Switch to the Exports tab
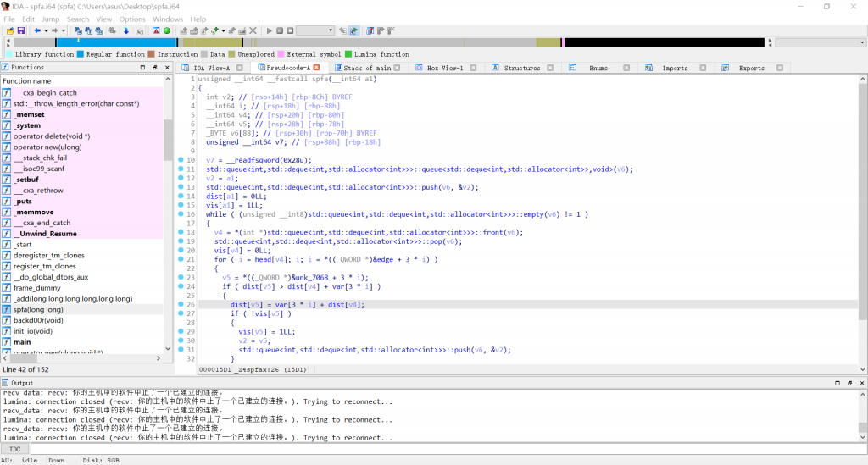This screenshot has height=465, width=868. pyautogui.click(x=751, y=68)
